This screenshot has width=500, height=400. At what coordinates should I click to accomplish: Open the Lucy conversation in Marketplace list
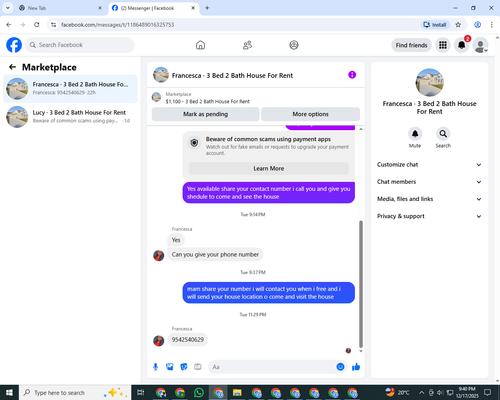coord(70,117)
